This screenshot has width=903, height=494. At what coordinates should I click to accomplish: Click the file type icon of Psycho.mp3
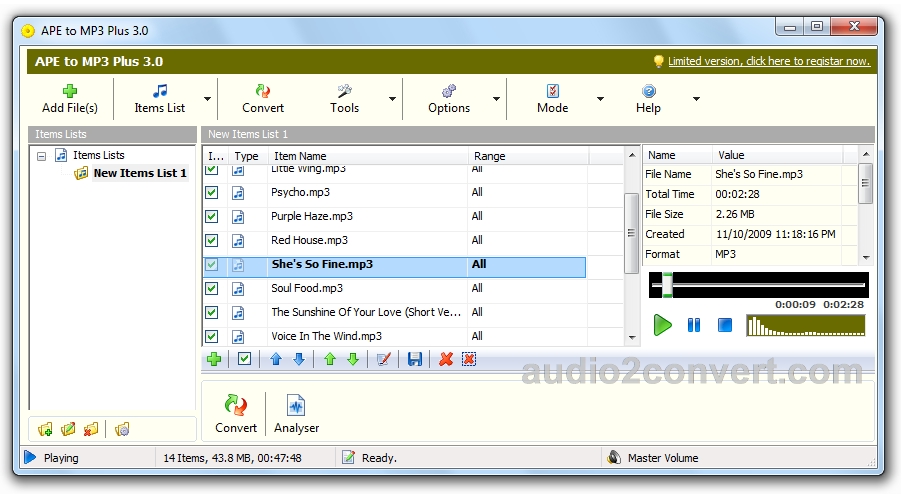point(238,193)
